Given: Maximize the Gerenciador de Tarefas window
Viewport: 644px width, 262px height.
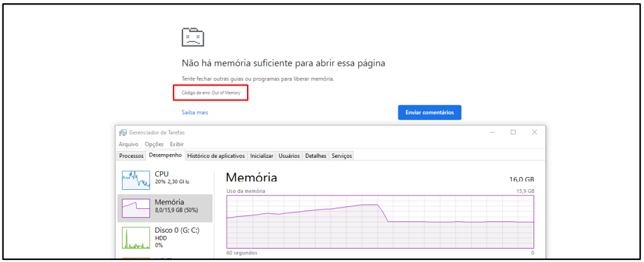Looking at the screenshot, I should click(x=513, y=132).
